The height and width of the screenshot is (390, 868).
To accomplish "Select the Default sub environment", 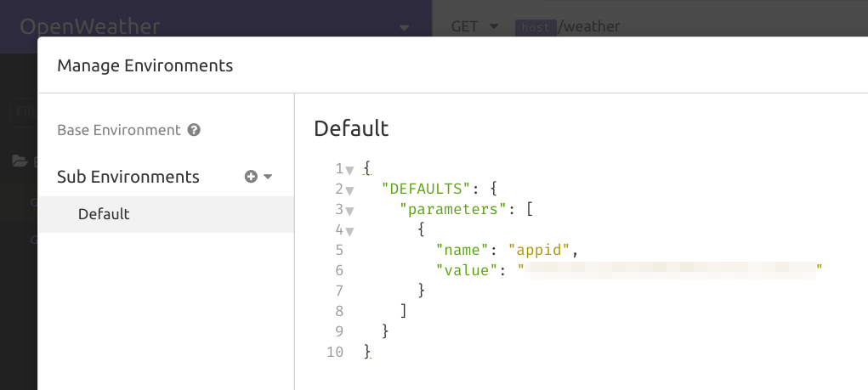I will point(166,214).
